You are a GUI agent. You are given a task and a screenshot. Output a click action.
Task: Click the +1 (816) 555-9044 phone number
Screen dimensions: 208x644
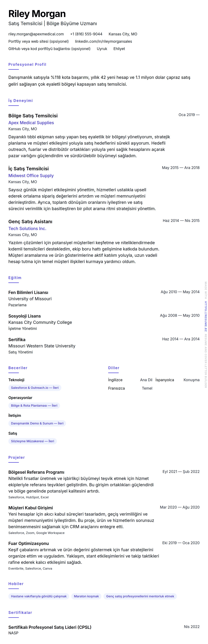[x=86, y=34]
